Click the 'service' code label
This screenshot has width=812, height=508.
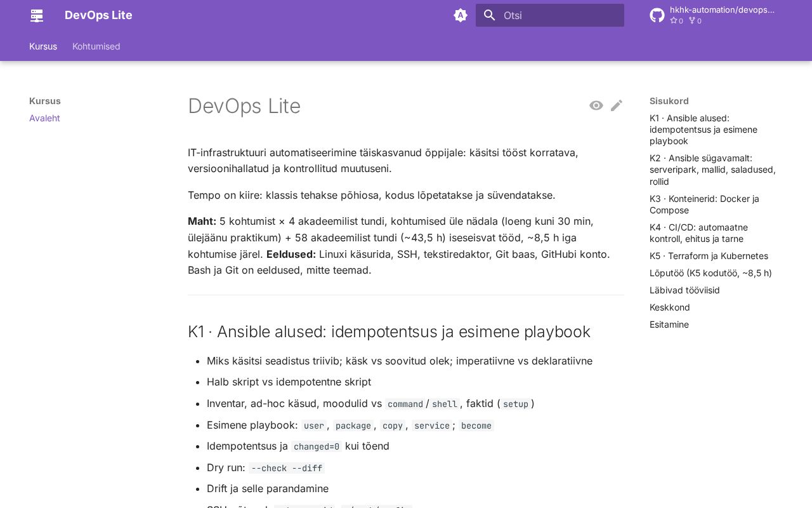431,425
